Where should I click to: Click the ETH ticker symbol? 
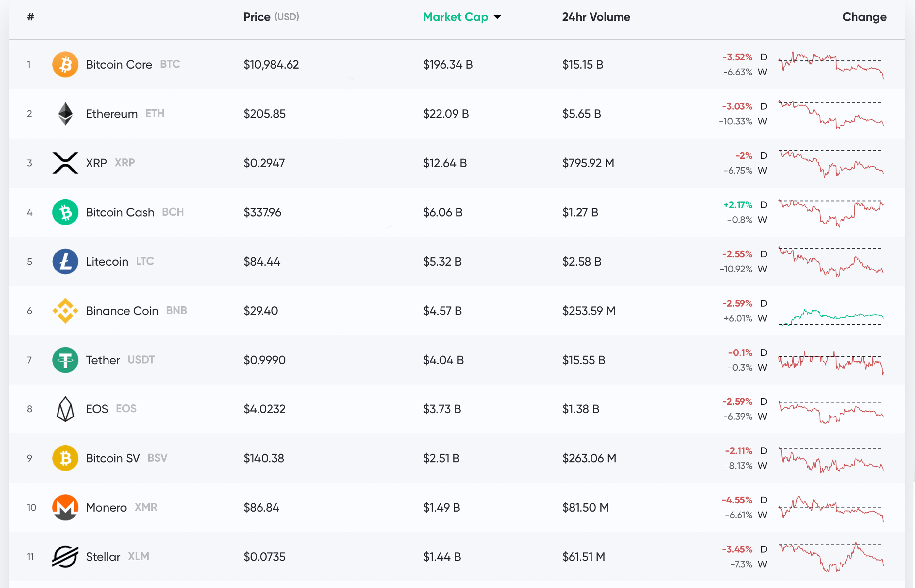pos(155,113)
